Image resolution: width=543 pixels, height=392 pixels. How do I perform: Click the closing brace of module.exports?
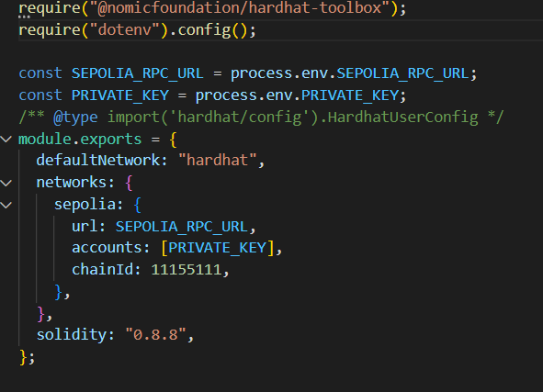point(23,357)
